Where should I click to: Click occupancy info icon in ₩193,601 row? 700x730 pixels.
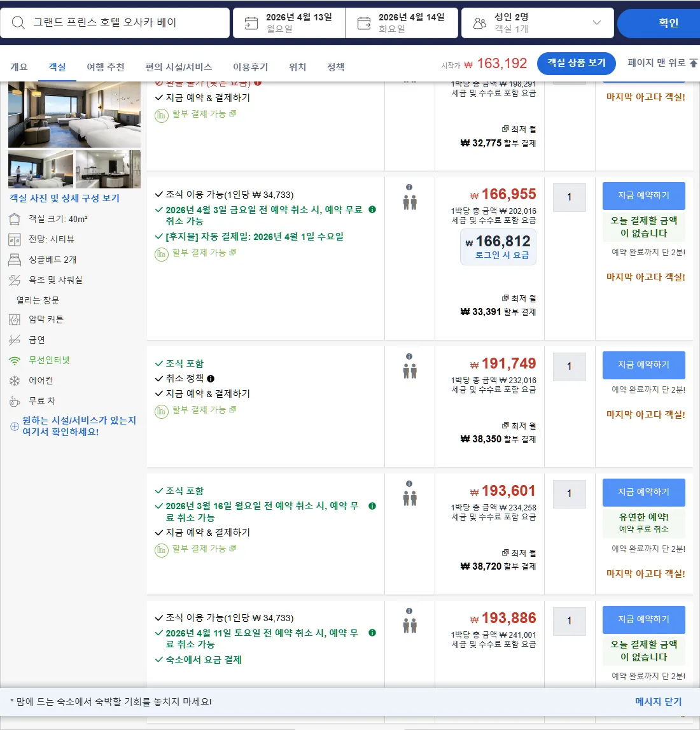409,484
